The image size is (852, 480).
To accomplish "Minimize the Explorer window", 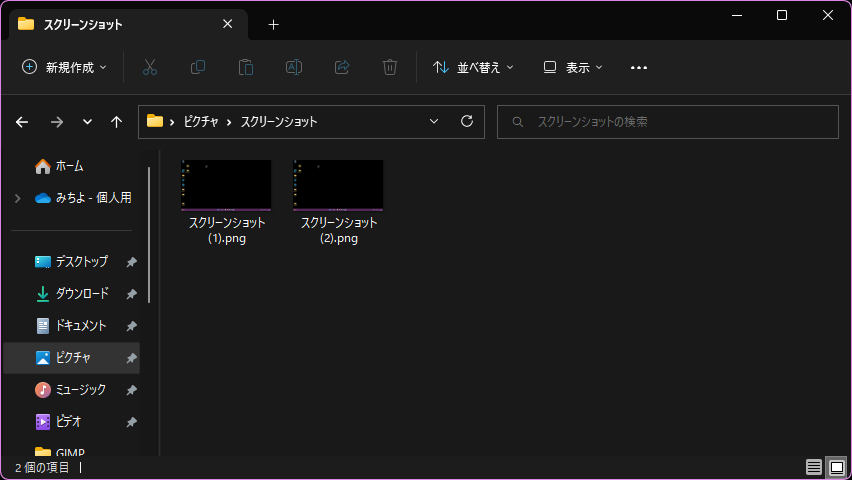I will click(737, 15).
